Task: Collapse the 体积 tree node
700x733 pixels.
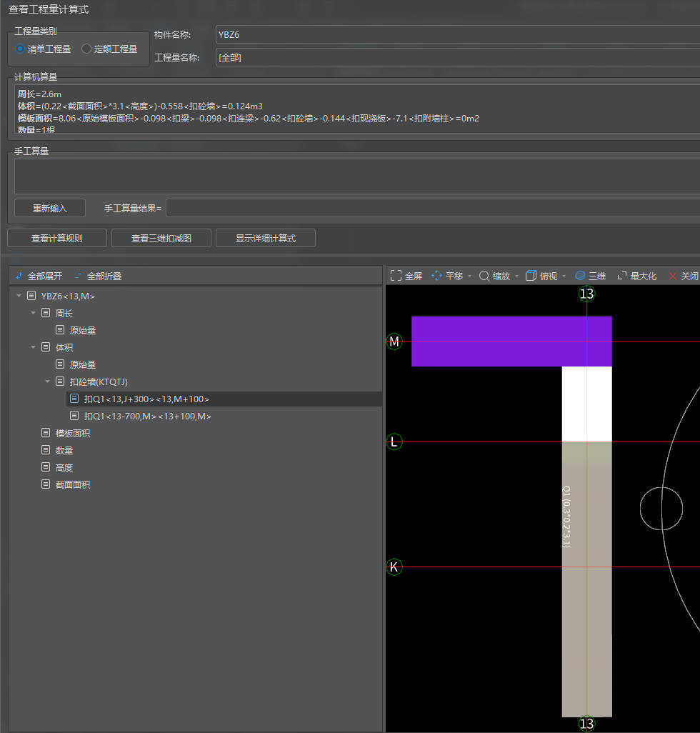Action: [33, 347]
